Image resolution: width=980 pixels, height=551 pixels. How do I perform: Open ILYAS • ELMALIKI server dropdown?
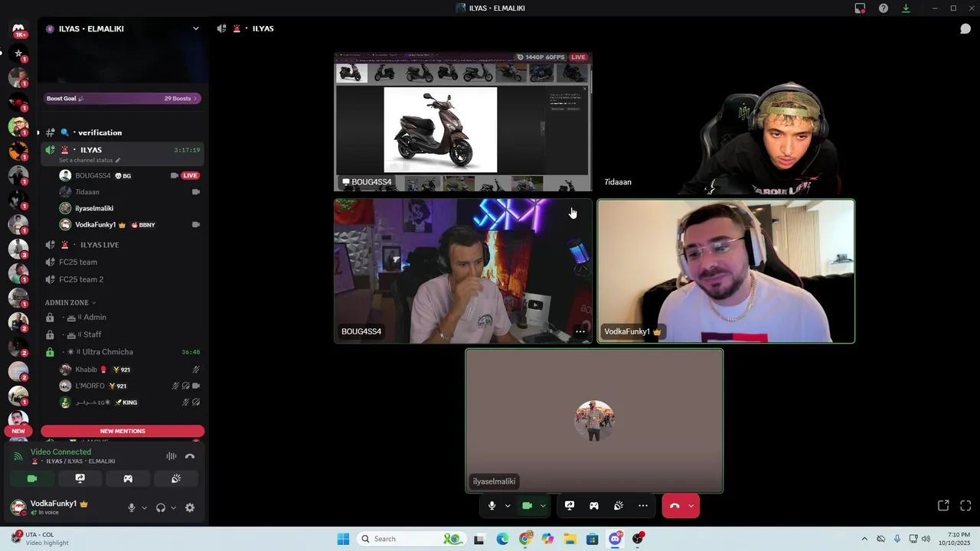[x=196, y=28]
